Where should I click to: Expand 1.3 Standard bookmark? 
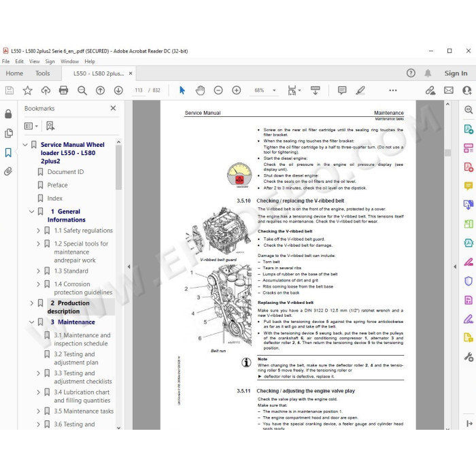pyautogui.click(x=38, y=271)
